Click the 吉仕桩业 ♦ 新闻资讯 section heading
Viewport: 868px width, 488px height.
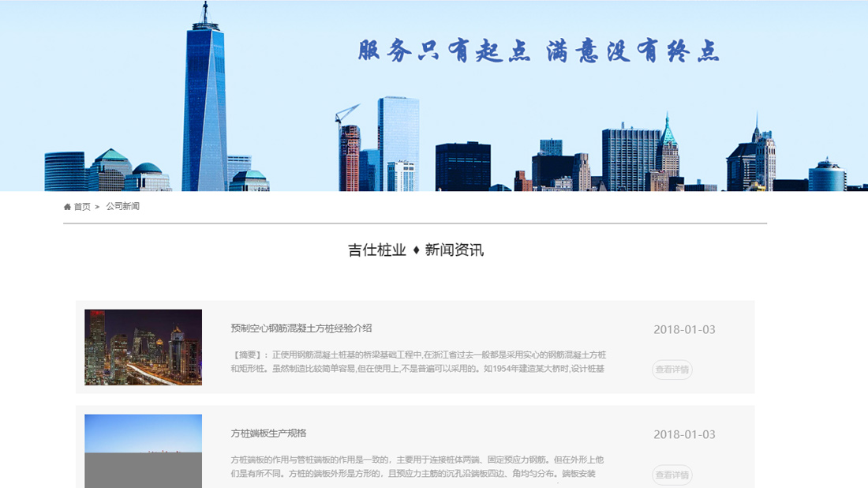[x=416, y=250]
